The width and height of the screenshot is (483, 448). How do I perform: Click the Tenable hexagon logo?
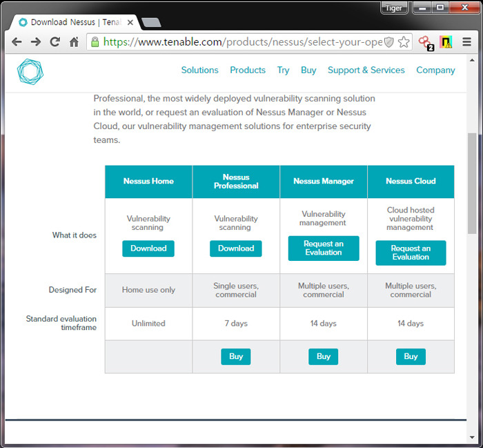30,72
